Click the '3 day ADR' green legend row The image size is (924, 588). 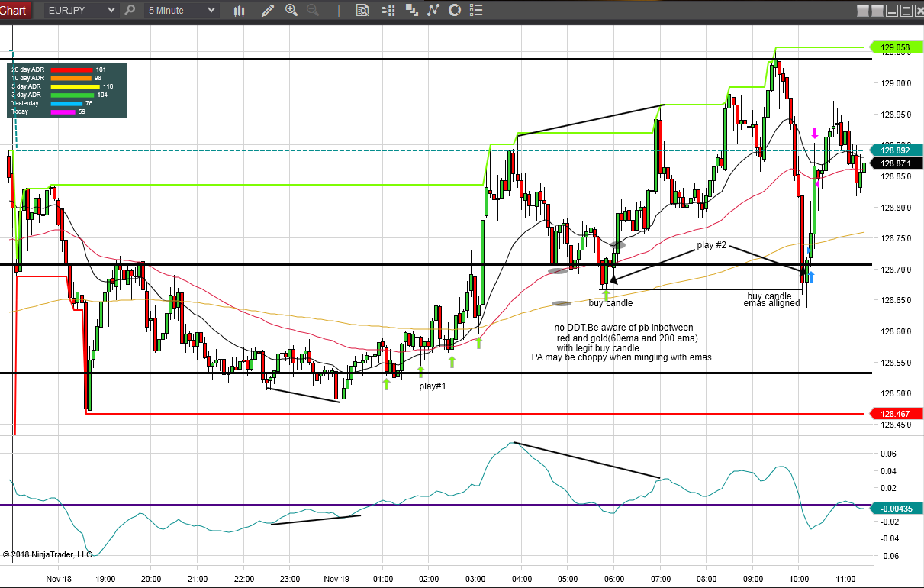click(x=59, y=95)
